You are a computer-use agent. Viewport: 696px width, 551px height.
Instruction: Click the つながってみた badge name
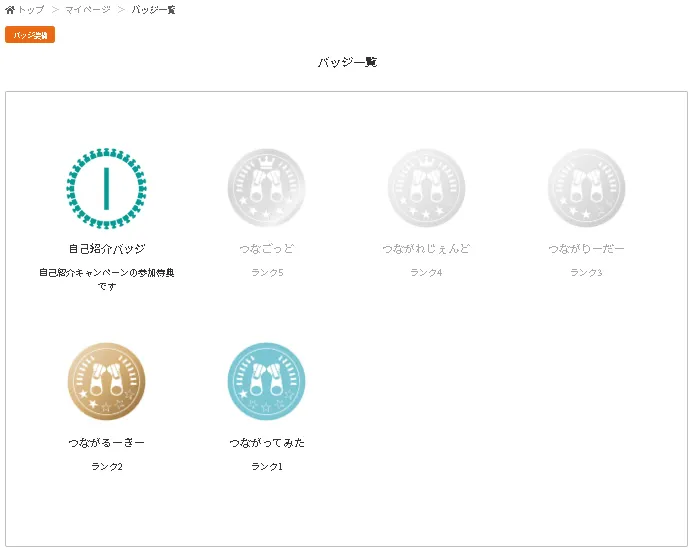pos(267,443)
